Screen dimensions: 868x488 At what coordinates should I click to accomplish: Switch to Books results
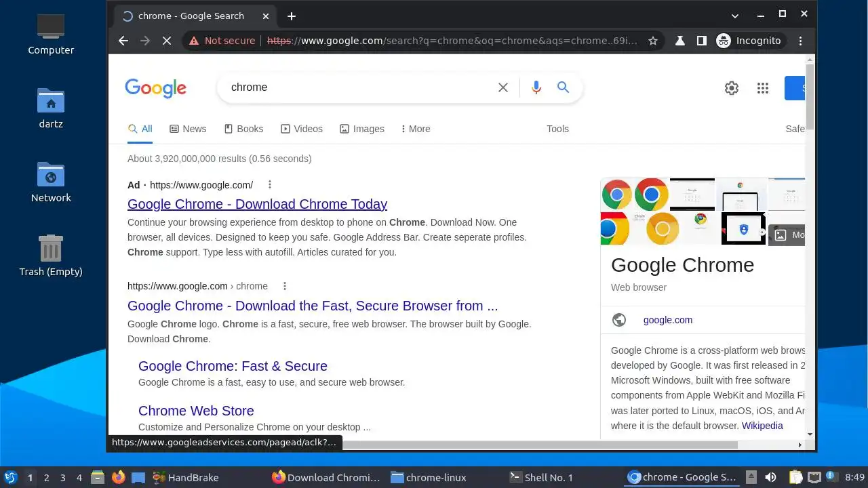pos(243,129)
